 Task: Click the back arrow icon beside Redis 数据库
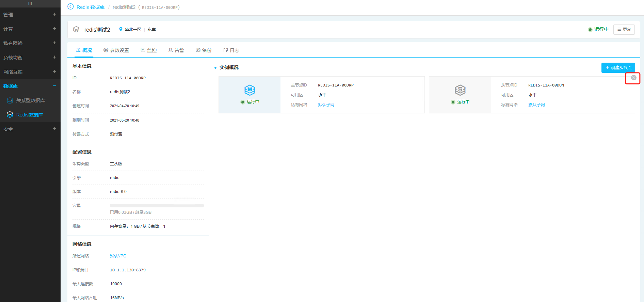[x=70, y=6]
